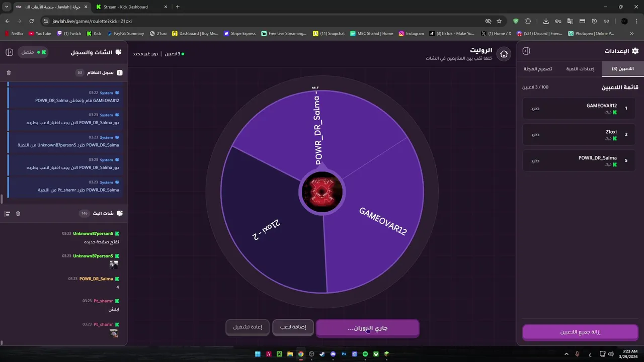
Task: Open Photopea bookmark
Action: point(591,33)
